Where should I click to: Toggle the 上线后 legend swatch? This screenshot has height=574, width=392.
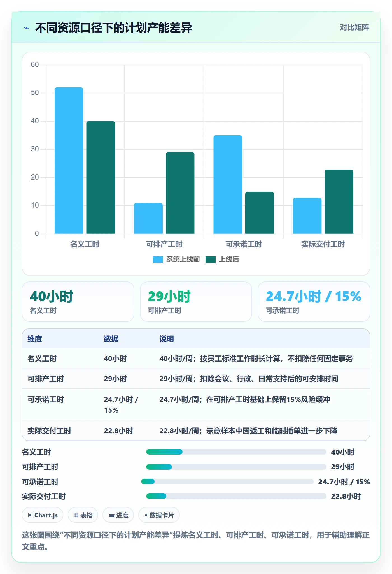(210, 260)
